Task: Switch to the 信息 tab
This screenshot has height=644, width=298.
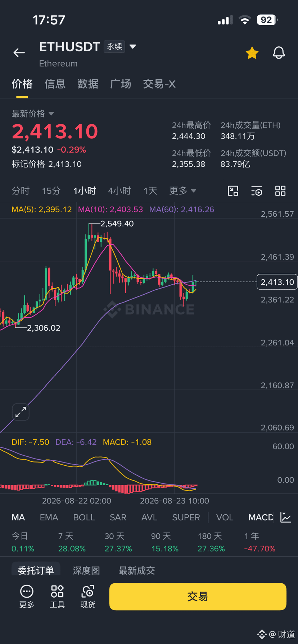Action: (x=55, y=84)
